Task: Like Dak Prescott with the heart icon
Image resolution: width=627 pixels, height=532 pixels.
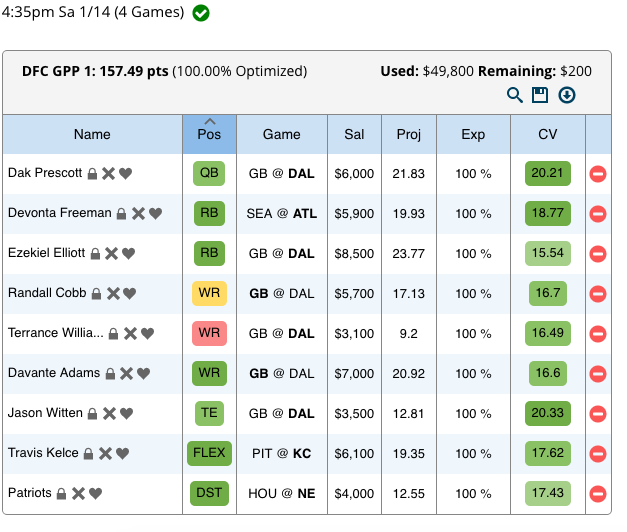Action: (126, 174)
